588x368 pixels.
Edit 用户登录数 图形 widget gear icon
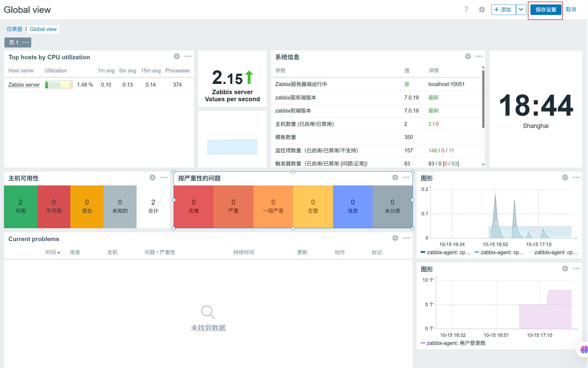tap(565, 269)
